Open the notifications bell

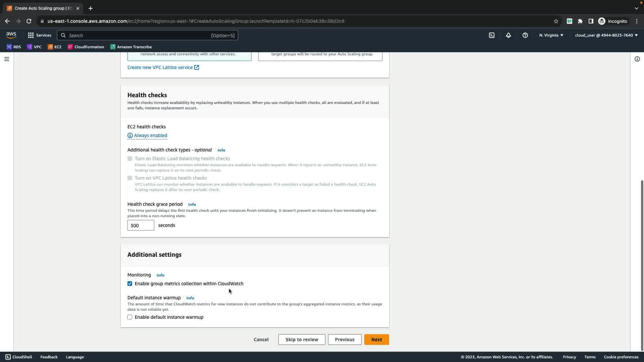click(x=508, y=35)
